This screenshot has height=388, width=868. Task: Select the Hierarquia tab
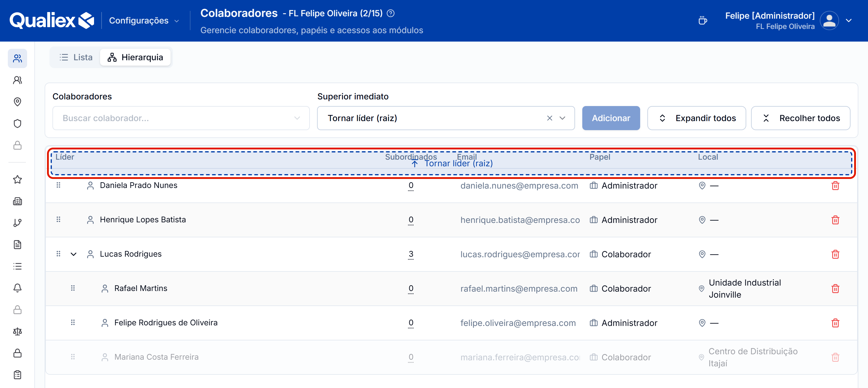click(x=135, y=57)
